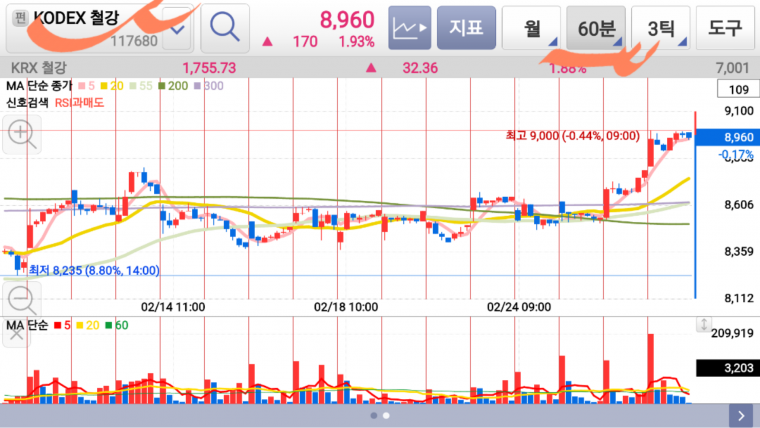The height and width of the screenshot is (428, 760).
Task: Open the 신호검색 signal search label
Action: (27, 102)
